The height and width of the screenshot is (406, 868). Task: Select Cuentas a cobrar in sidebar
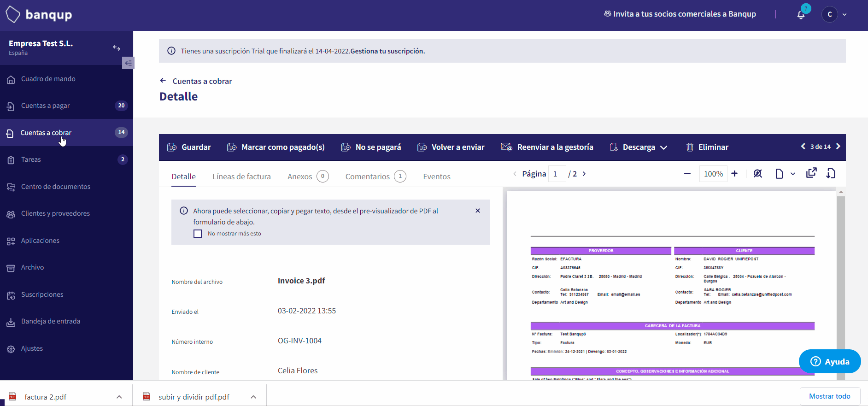(x=66, y=133)
